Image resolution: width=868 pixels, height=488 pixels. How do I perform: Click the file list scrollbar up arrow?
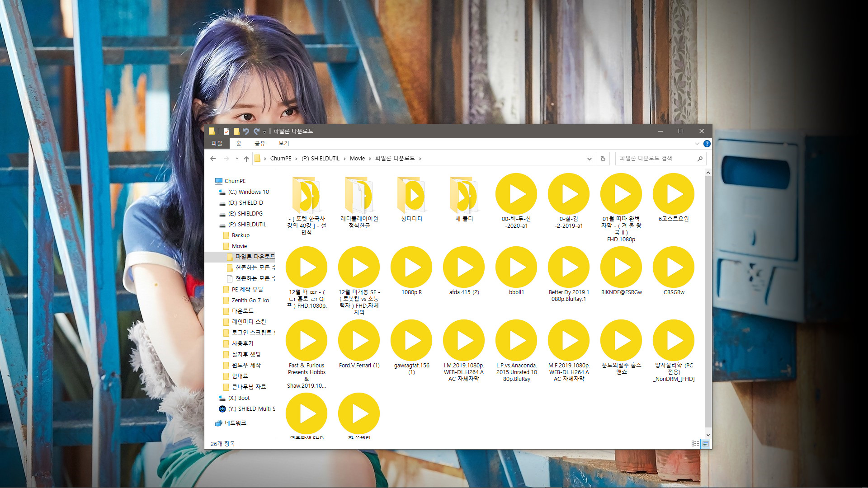708,173
